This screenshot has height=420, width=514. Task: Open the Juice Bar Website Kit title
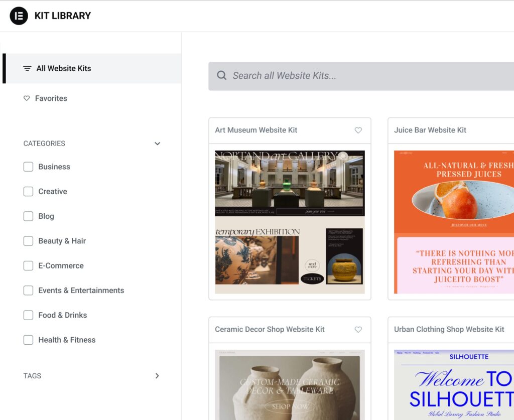[430, 130]
